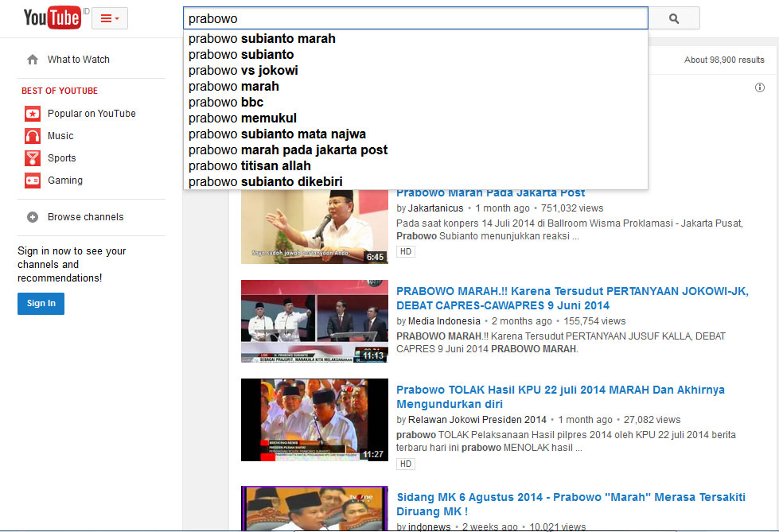The height and width of the screenshot is (532, 779).
Task: Click the 'About 98,900 results' text
Action: pos(724,60)
